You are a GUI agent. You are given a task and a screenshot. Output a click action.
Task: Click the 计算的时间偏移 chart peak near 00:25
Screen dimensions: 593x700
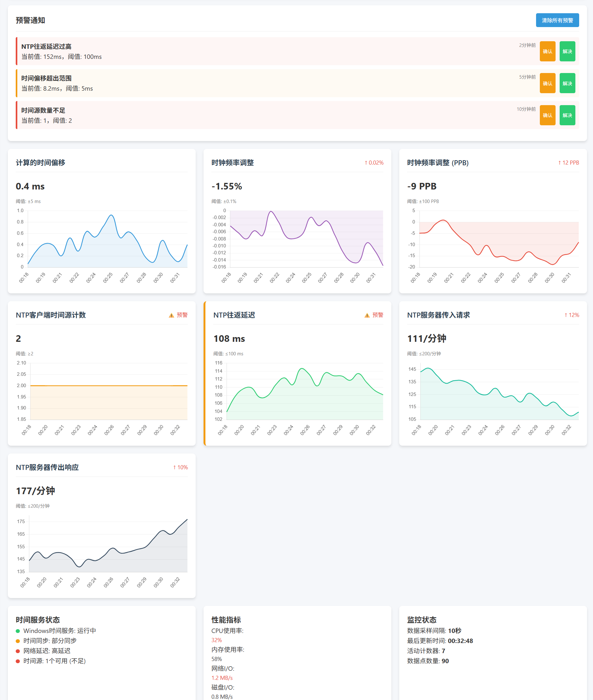111,215
